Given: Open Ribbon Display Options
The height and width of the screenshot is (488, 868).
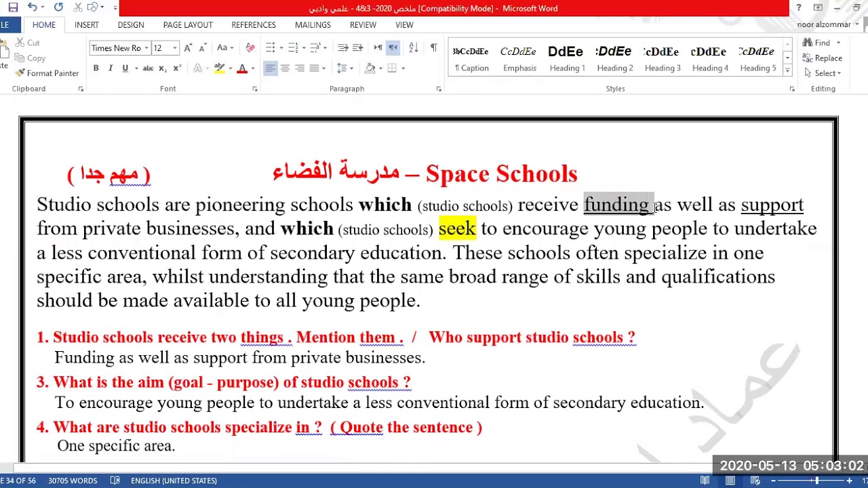Looking at the screenshot, I should 818,7.
